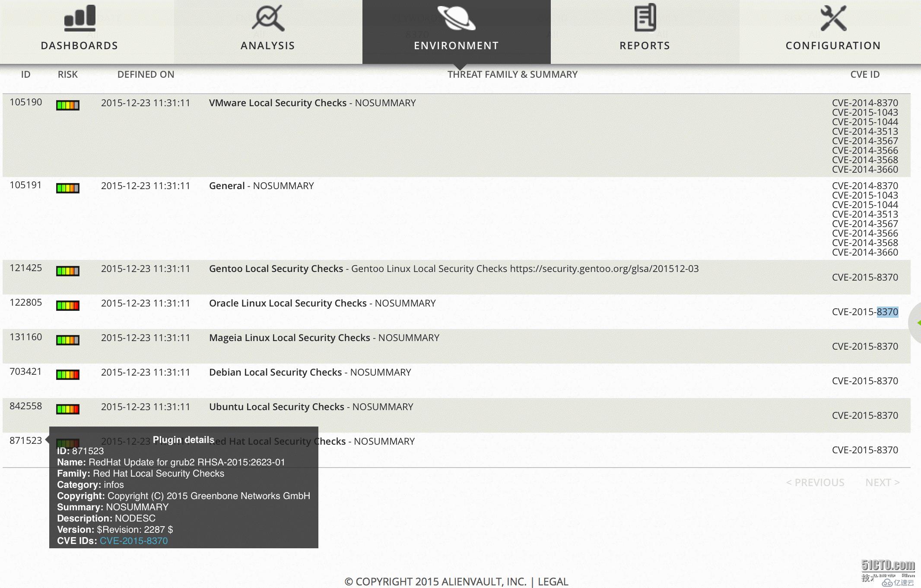The image size is (921, 588).
Task: Click risk indicator for plugin 703421
Action: (68, 375)
